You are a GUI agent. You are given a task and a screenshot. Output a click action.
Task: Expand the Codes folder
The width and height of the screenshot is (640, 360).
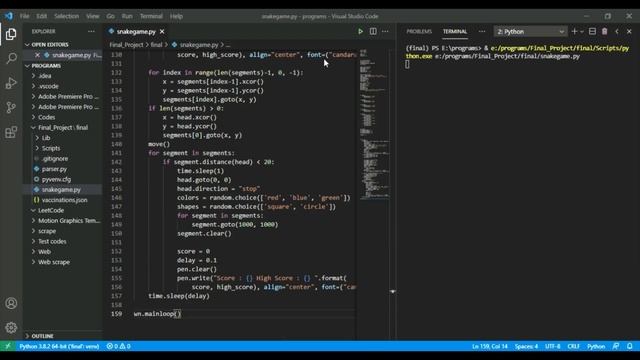pyautogui.click(x=47, y=117)
